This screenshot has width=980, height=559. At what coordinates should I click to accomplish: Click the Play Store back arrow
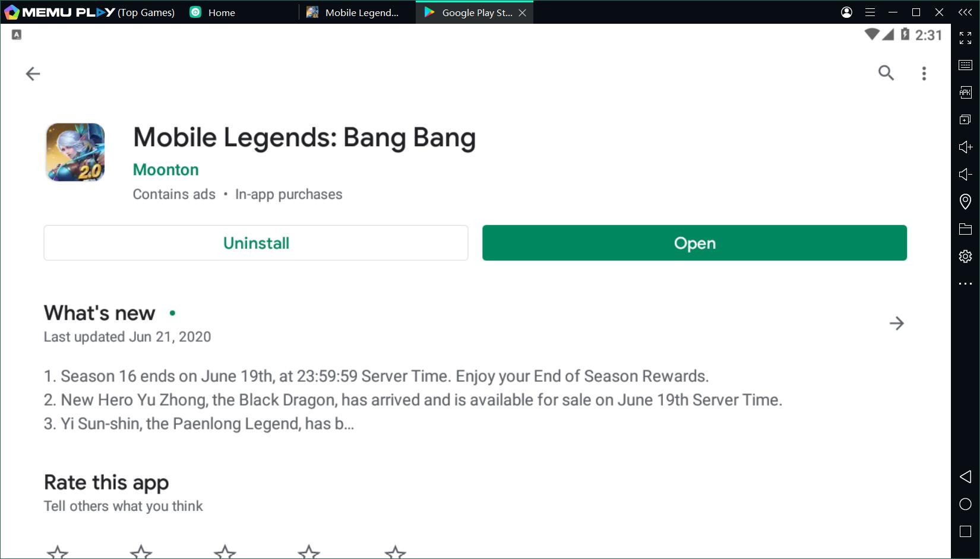pyautogui.click(x=33, y=74)
